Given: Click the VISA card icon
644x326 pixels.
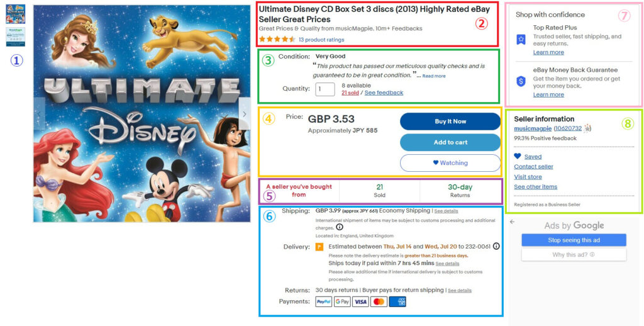Looking at the screenshot, I should coord(360,301).
